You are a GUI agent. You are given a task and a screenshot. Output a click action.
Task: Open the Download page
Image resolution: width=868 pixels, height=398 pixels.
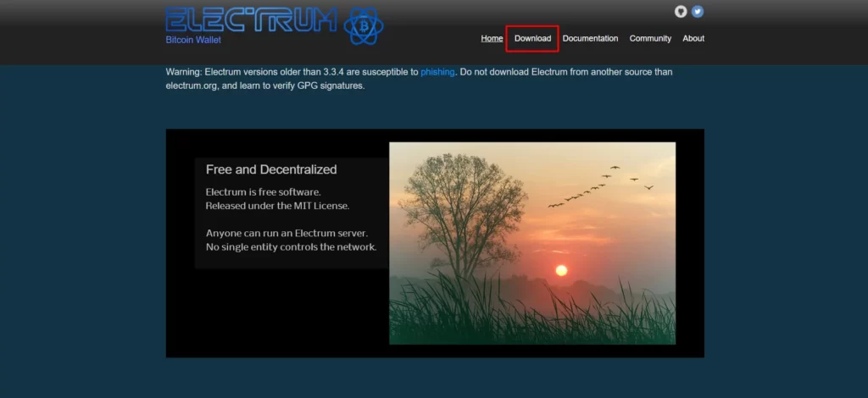point(532,38)
